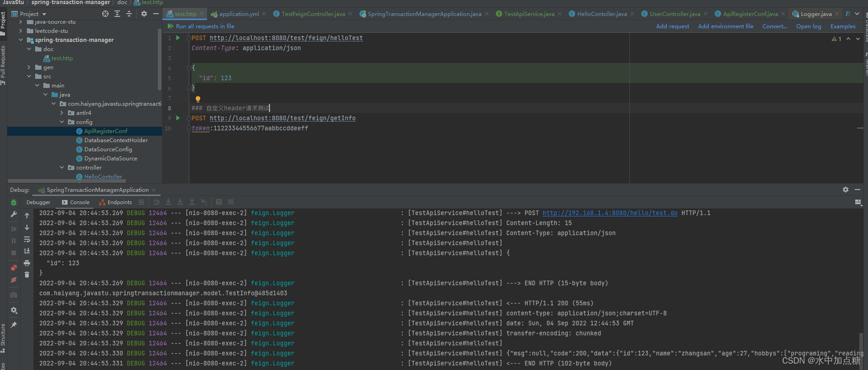The image size is (868, 370).
Task: Open Project panel gear options
Action: (144, 14)
